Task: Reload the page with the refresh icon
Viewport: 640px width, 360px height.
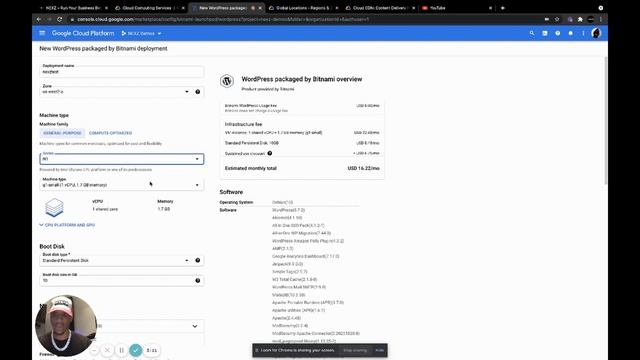Action: [x=60, y=19]
